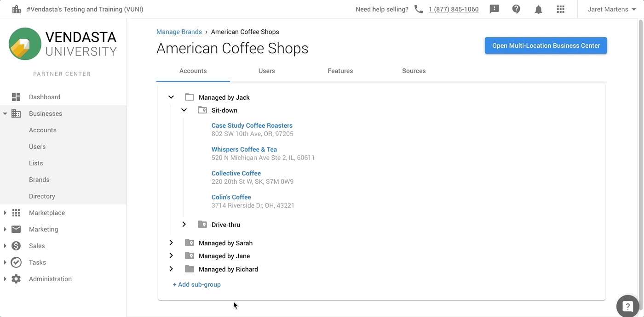
Task: Expand the Managed by Richard group
Action: coord(171,269)
